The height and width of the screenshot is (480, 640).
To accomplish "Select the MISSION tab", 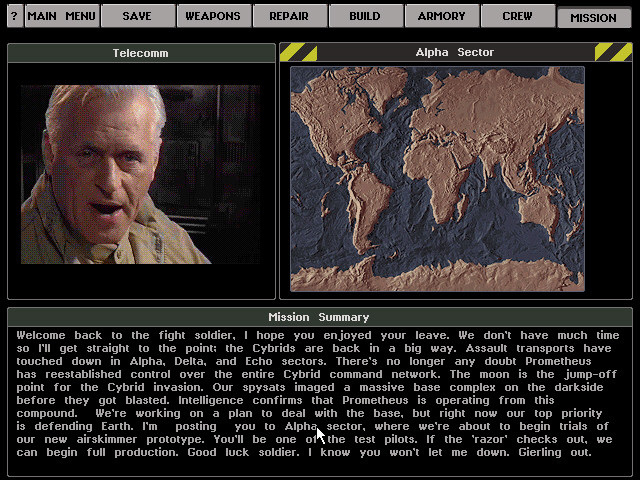I will (x=593, y=18).
